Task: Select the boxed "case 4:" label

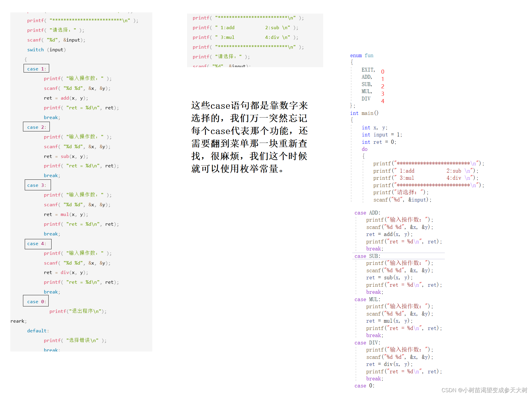Action: [38, 244]
